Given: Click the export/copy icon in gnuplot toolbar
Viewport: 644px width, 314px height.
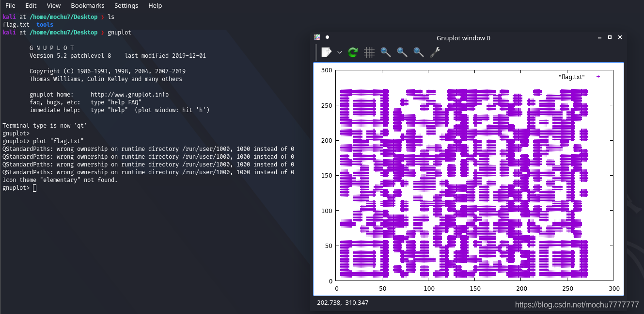Looking at the screenshot, I should (327, 52).
